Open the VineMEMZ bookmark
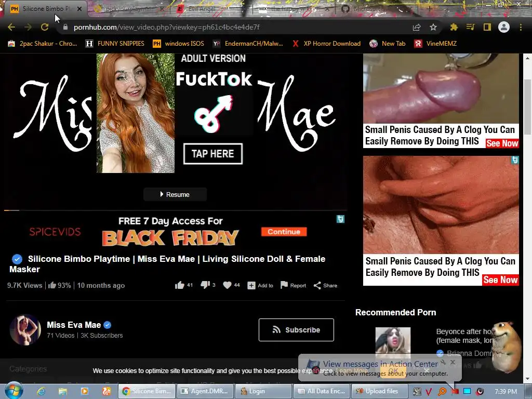This screenshot has width=532, height=399. (435, 44)
